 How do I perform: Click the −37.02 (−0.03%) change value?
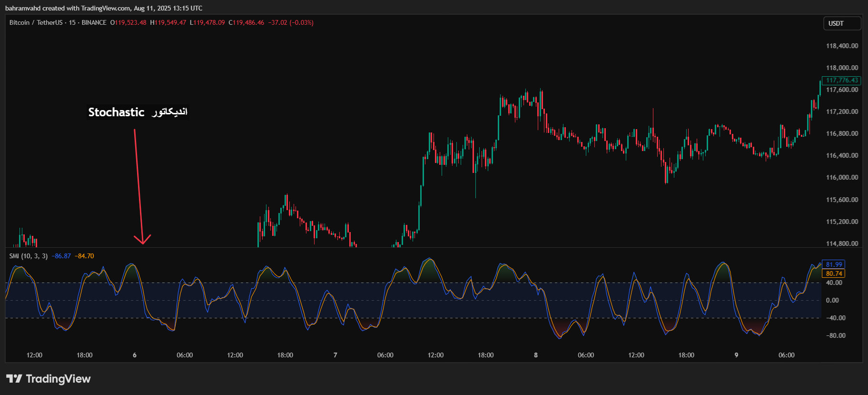pyautogui.click(x=291, y=23)
